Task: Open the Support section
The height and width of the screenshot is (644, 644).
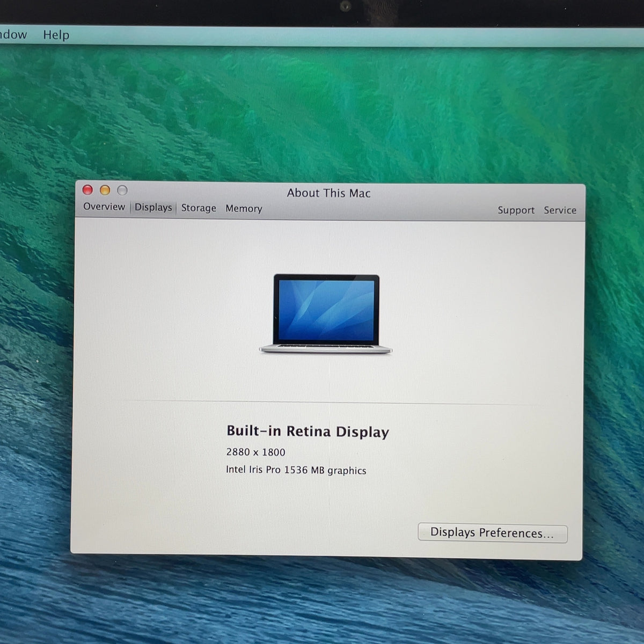Action: pos(516,210)
